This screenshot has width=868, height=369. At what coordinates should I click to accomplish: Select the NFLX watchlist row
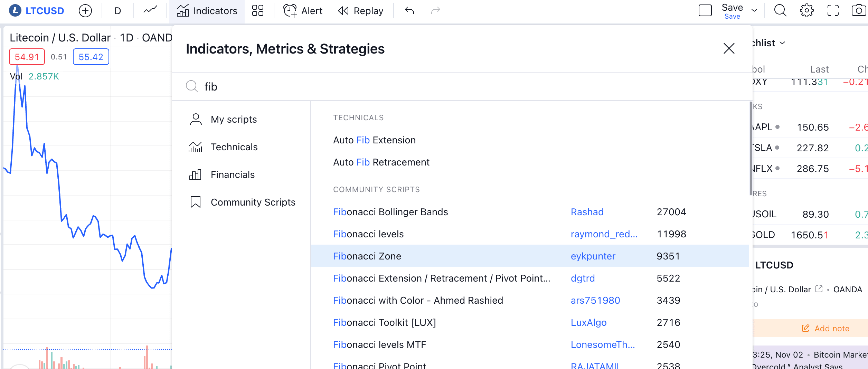tap(810, 169)
